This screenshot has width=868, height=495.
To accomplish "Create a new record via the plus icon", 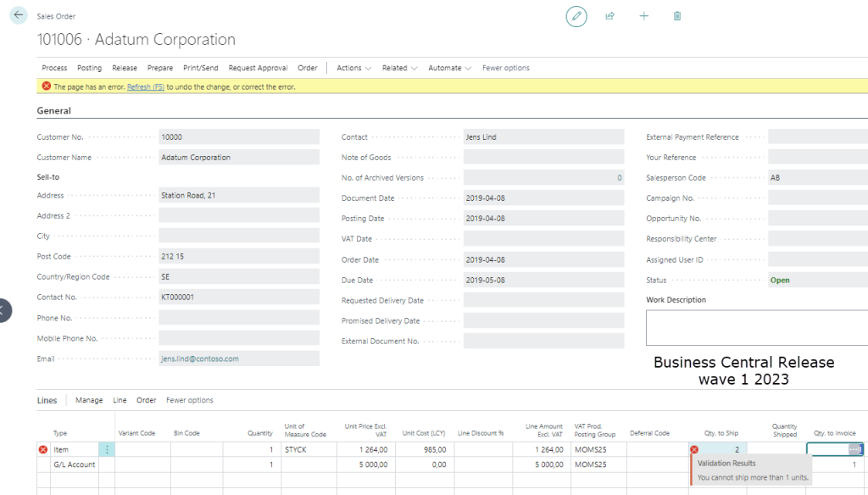I will click(x=643, y=15).
